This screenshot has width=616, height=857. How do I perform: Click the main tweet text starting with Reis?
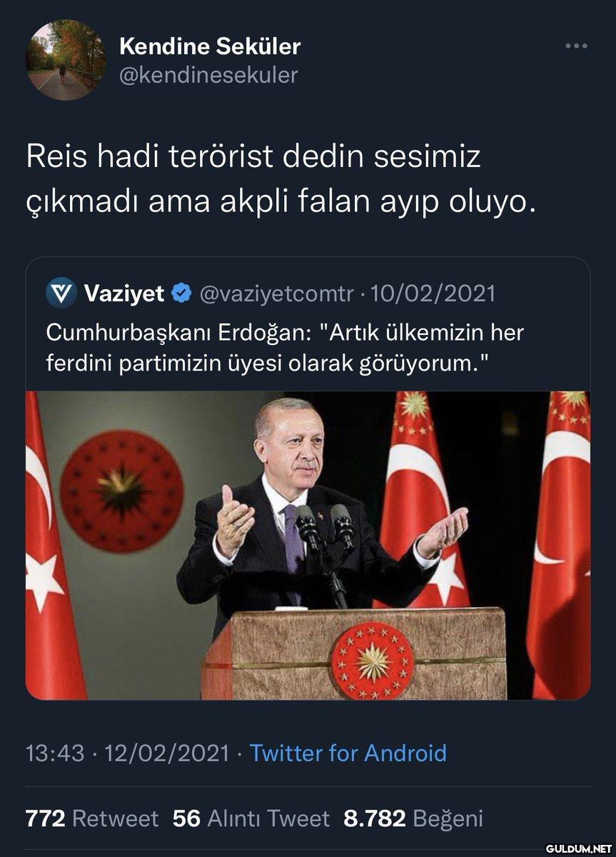(x=281, y=179)
